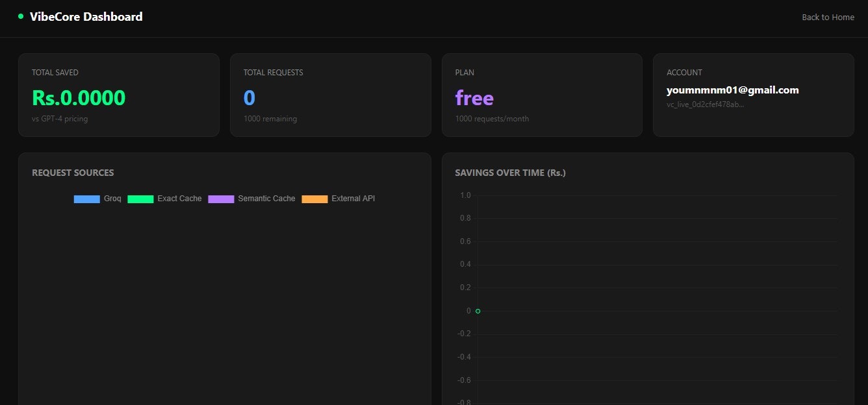The width and height of the screenshot is (868, 405).
Task: Click the 1000 requests/month text
Action: pos(492,119)
